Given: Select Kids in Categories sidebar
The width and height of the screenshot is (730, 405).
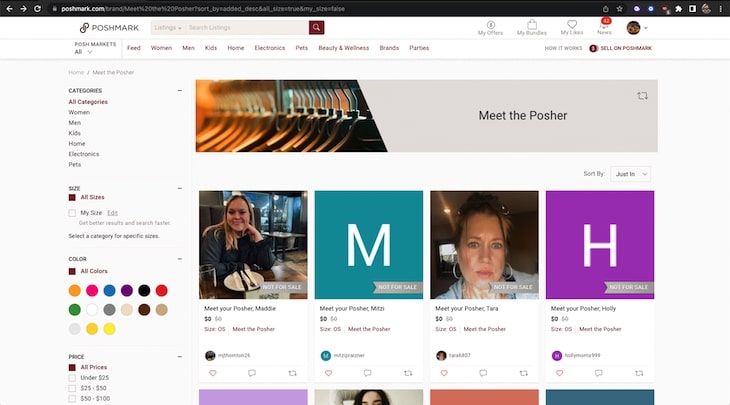Looking at the screenshot, I should tap(74, 133).
